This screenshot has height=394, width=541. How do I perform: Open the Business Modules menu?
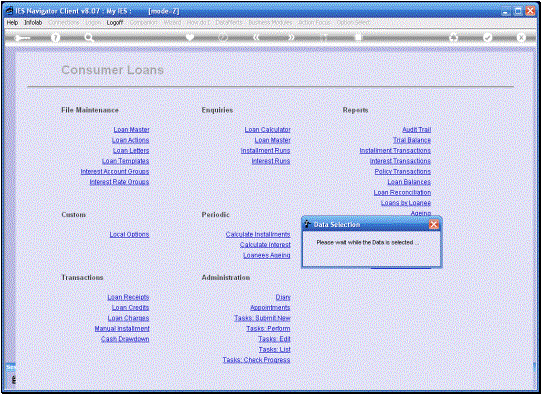[270, 22]
